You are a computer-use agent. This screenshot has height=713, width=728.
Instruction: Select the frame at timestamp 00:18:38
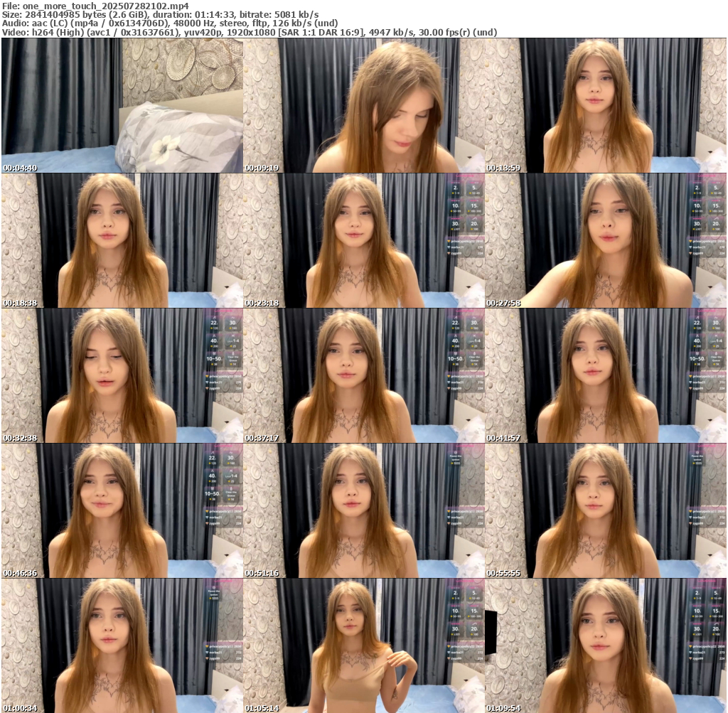[x=122, y=240]
